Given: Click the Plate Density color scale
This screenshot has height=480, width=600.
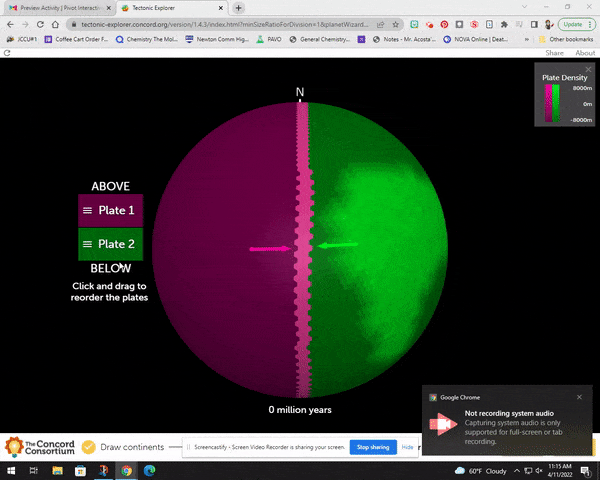Looking at the screenshot, I should (x=552, y=103).
